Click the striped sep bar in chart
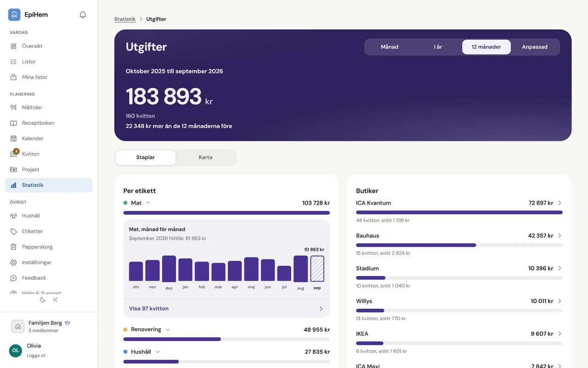588x368 pixels. coord(317,269)
